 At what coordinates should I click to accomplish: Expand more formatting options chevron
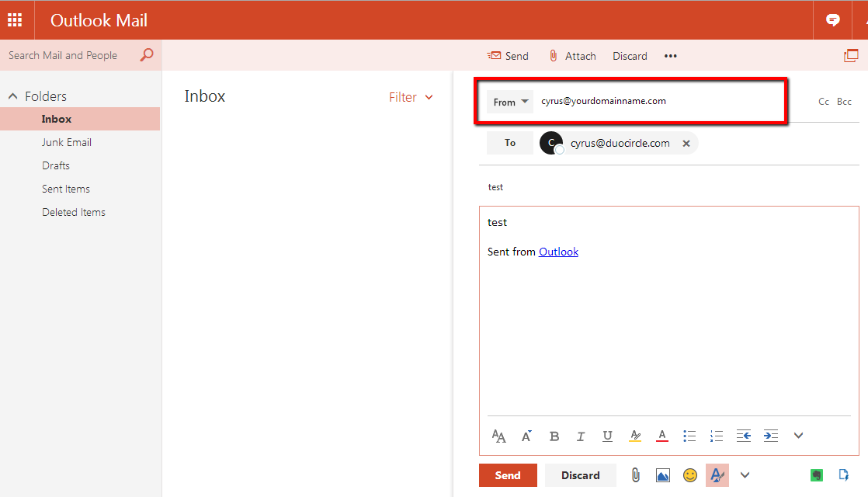(x=798, y=436)
